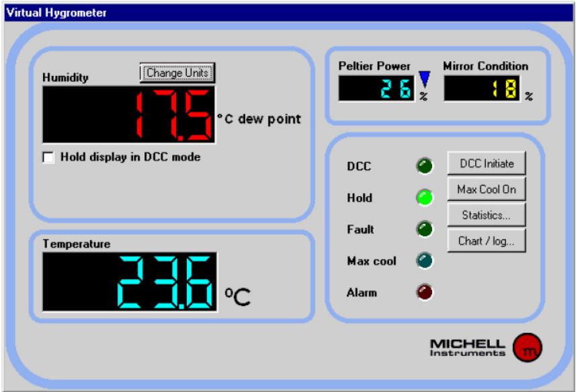Click the cyan 23.6 temperature readout
This screenshot has height=392, width=576.
click(x=130, y=282)
